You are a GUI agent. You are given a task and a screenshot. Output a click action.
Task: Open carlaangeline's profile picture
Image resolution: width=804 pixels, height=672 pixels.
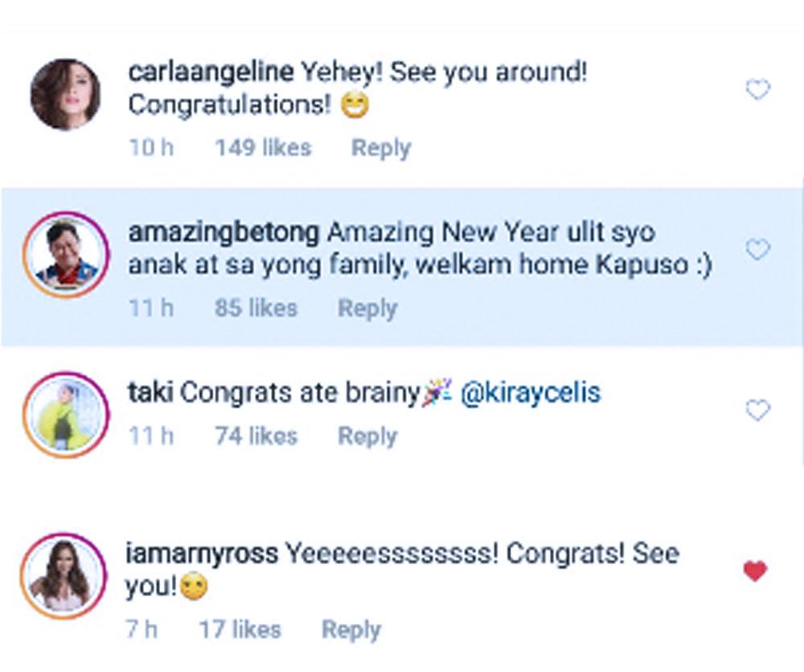65,94
